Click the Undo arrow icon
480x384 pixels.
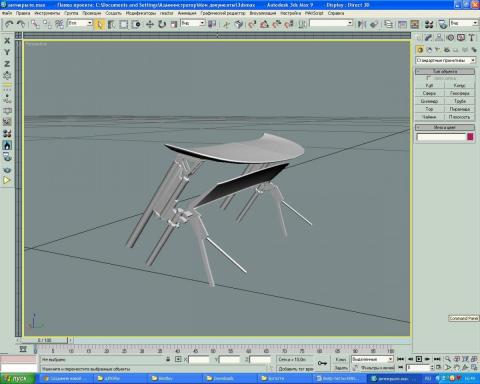9,24
